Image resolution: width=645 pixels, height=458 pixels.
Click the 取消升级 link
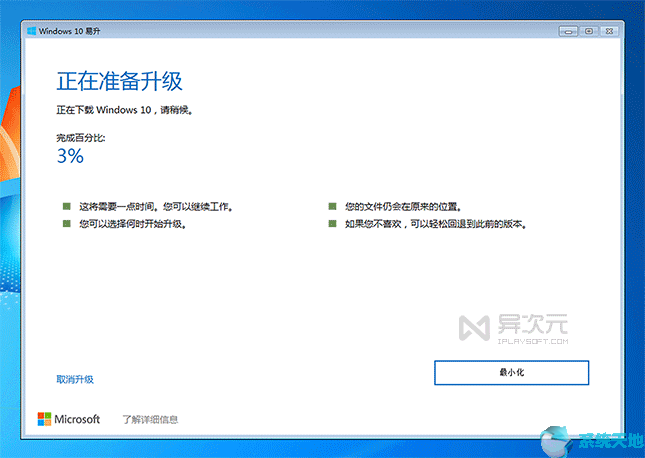pyautogui.click(x=75, y=379)
